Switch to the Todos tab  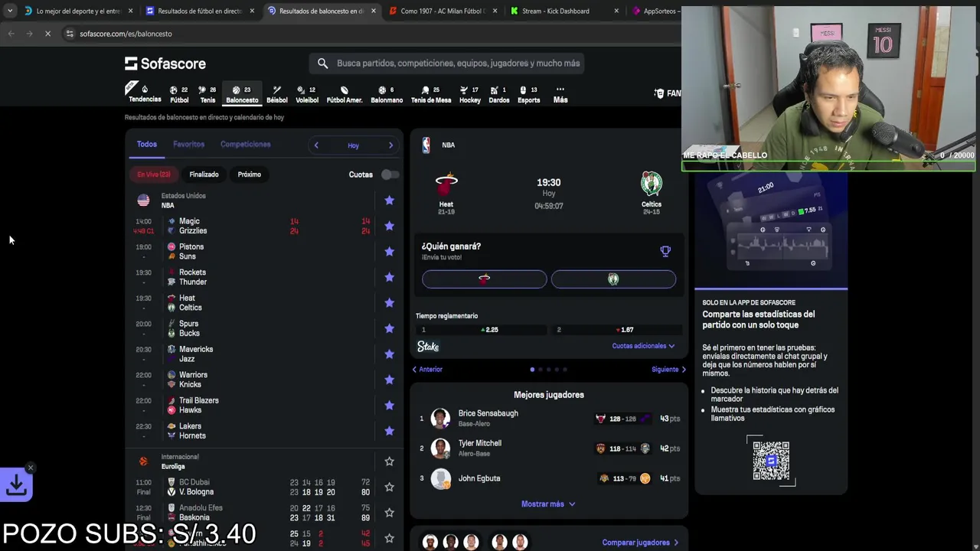146,144
